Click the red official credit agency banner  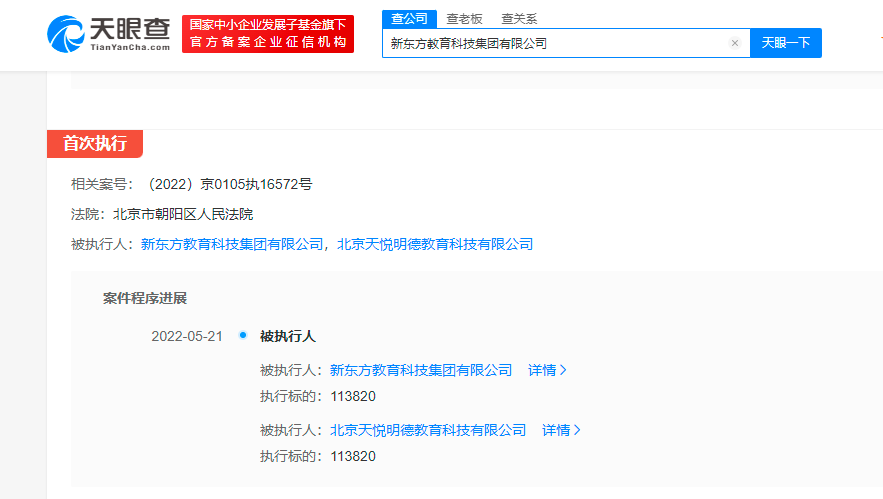click(268, 34)
